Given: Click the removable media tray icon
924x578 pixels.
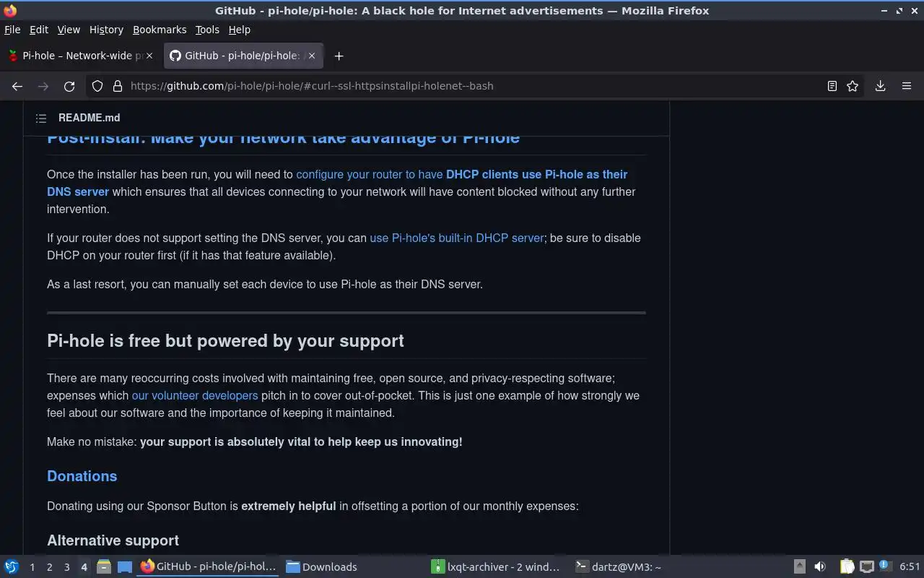Looking at the screenshot, I should click(x=799, y=566).
